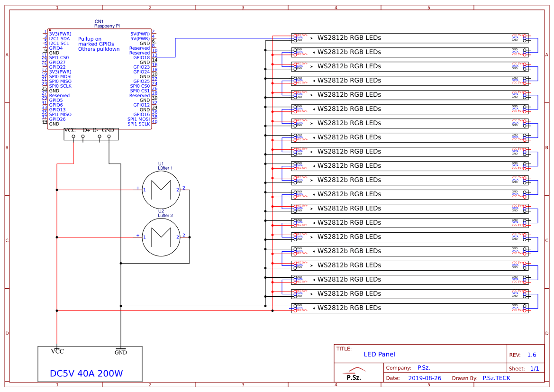Image resolution: width=554 pixels, height=392 pixels.
Task: Select the revision value 1.6
Action: point(531,355)
